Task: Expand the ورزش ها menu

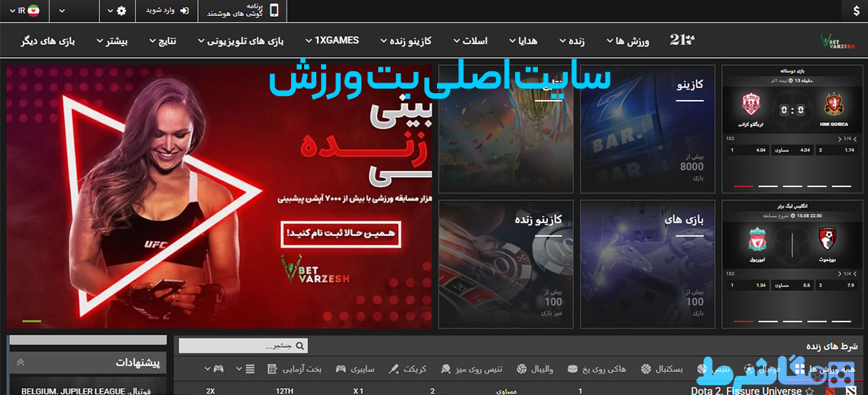Action: pyautogui.click(x=628, y=40)
